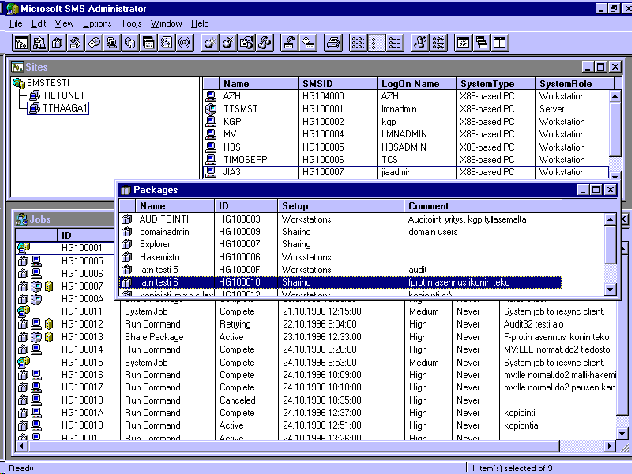The height and width of the screenshot is (474, 632).
Task: Sort Sites list by SMSID column header
Action: tap(338, 83)
